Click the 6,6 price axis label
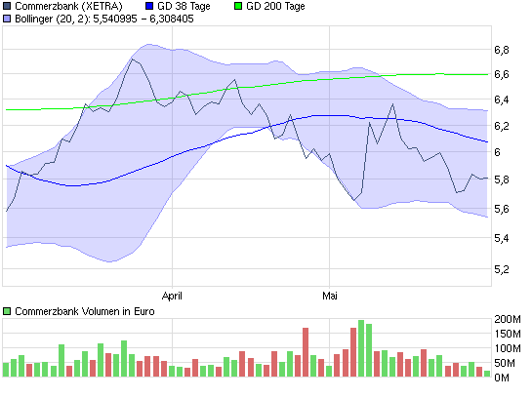 click(x=502, y=74)
